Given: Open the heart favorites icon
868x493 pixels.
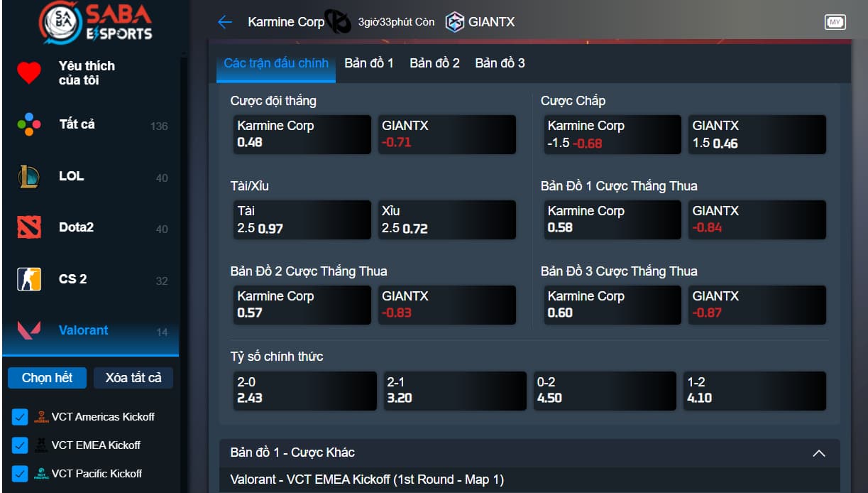Looking at the screenshot, I should [29, 72].
